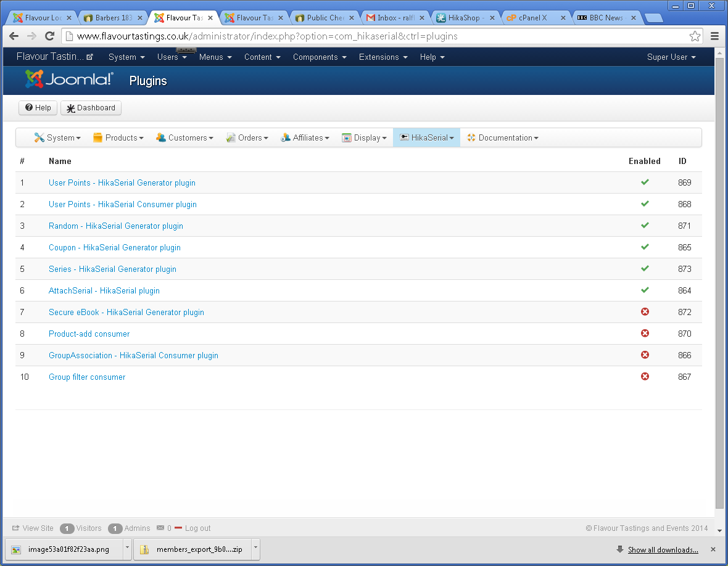The width and height of the screenshot is (728, 566).
Task: Open Coupon - HikaSerial Generator plugin link
Action: click(x=115, y=247)
